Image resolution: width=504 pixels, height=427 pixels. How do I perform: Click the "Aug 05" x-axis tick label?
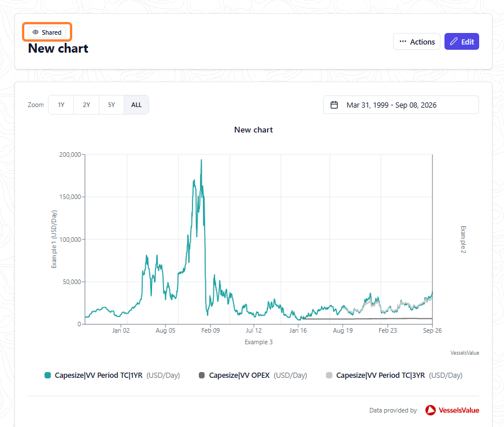coord(165,330)
